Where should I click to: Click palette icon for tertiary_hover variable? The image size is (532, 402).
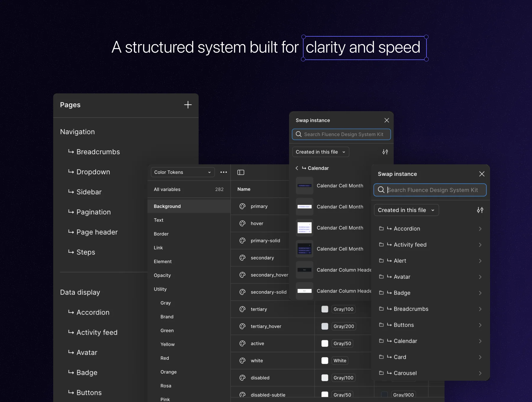243,326
